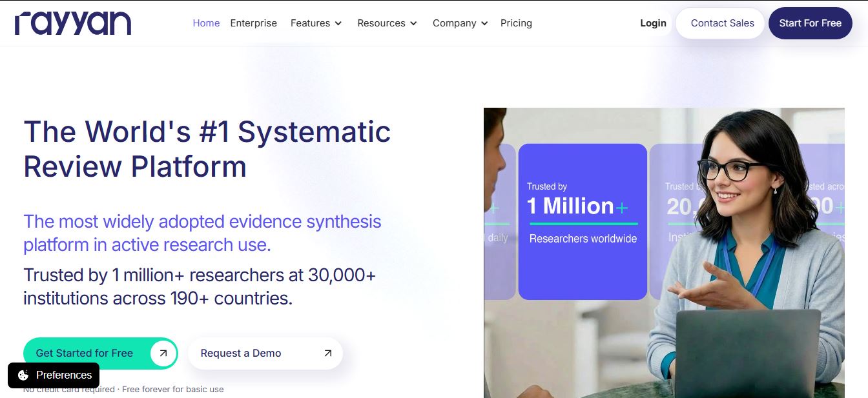
Task: Click the "The World's #1 Systematic Review Platform" headline
Action: (x=207, y=149)
